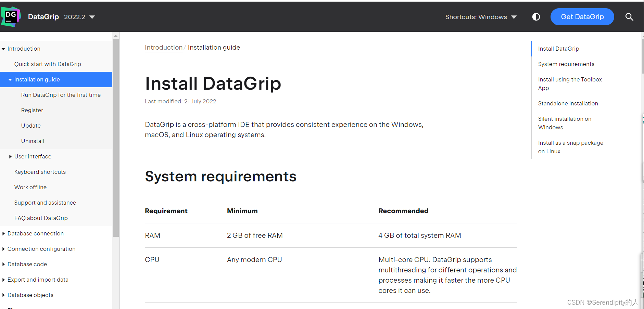Follow the Introduction breadcrumb link
The height and width of the screenshot is (309, 644).
(x=163, y=48)
